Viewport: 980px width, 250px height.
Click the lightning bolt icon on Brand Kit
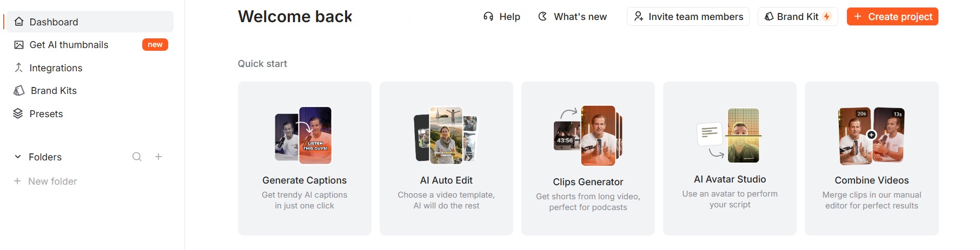826,17
